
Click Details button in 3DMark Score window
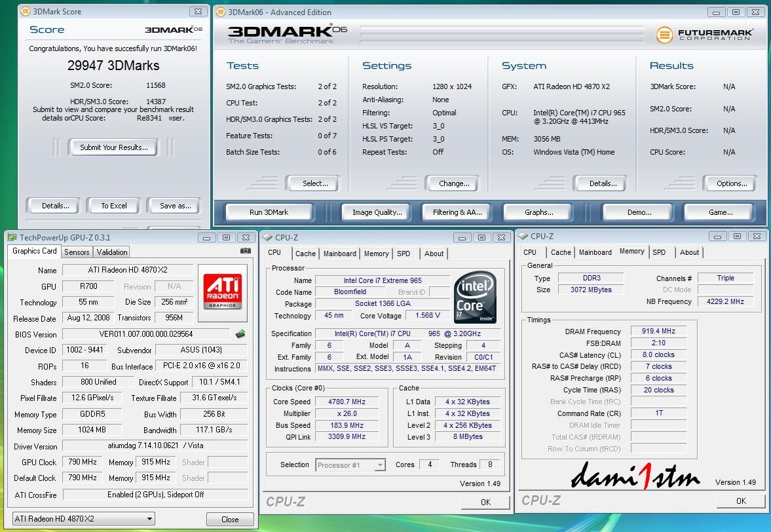coord(55,206)
